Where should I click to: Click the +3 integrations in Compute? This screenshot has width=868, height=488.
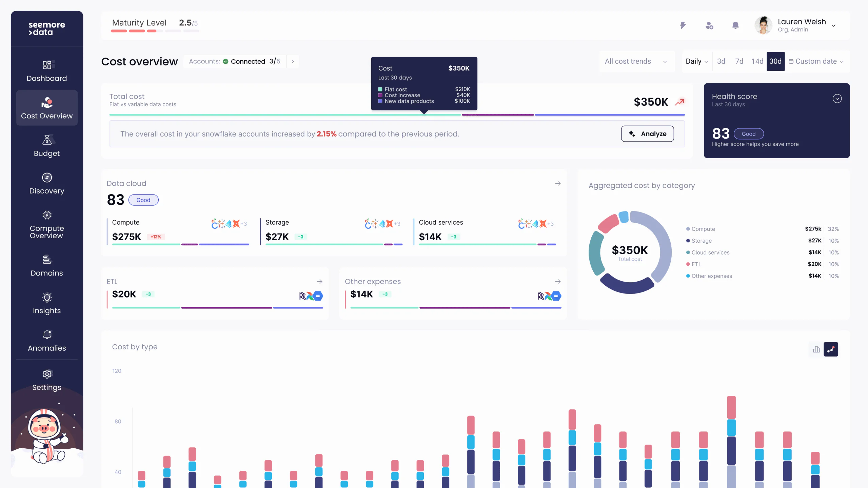click(x=244, y=224)
